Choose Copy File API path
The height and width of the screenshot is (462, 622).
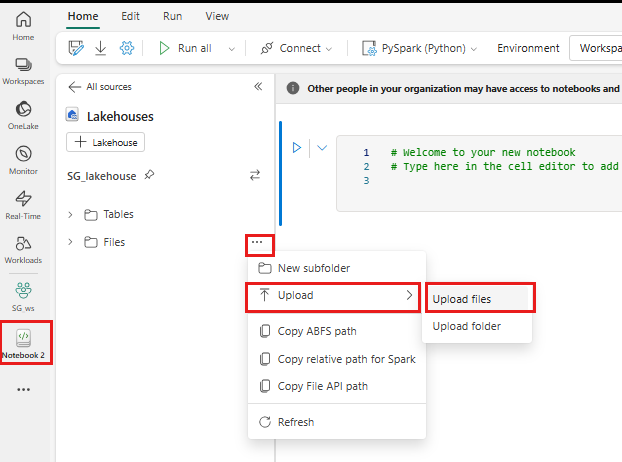click(336, 386)
